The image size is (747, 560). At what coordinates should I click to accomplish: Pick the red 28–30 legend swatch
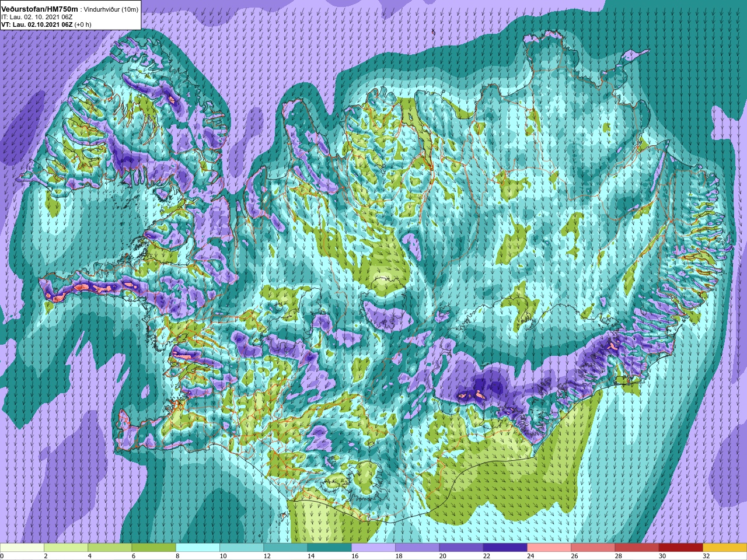pos(637,548)
